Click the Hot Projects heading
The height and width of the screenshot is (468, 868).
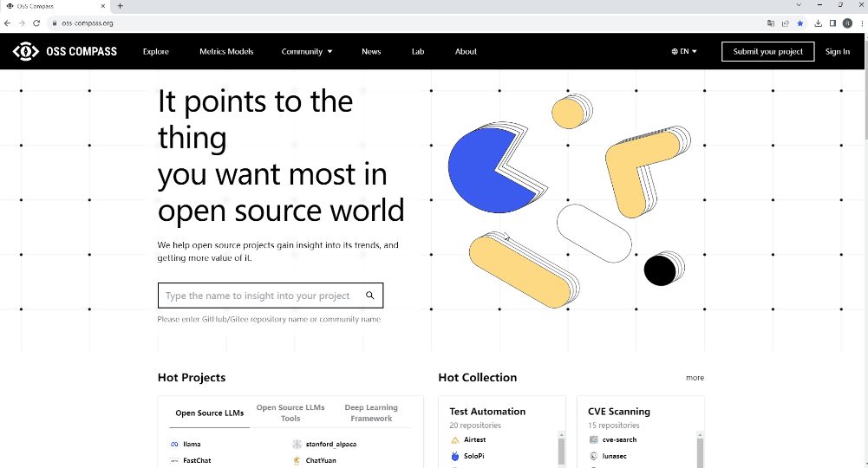(x=192, y=378)
